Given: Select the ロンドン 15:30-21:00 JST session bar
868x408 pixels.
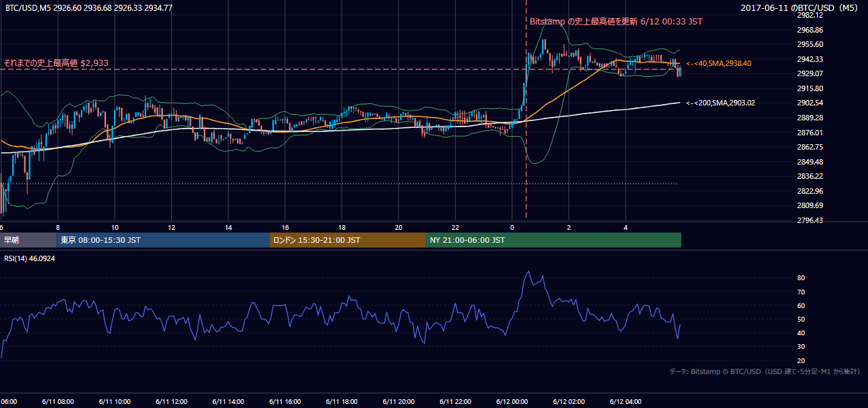Looking at the screenshot, I should (348, 240).
